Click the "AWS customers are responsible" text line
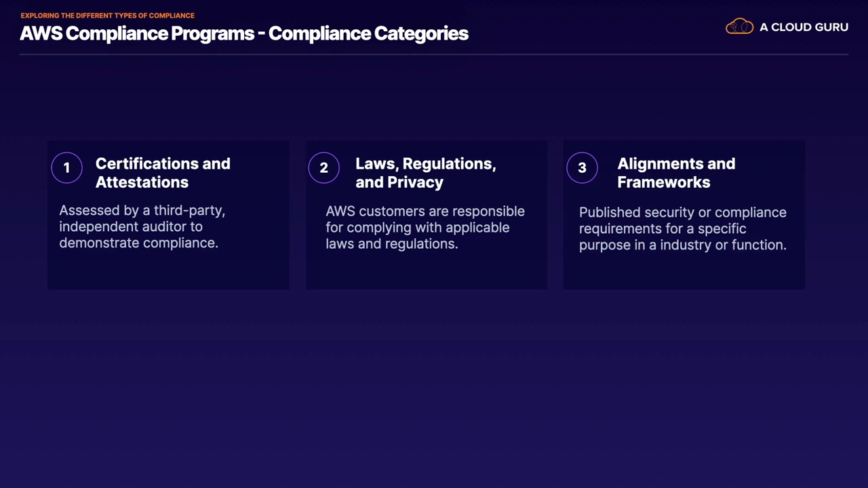Screen dimensions: 868x488 (425, 211)
